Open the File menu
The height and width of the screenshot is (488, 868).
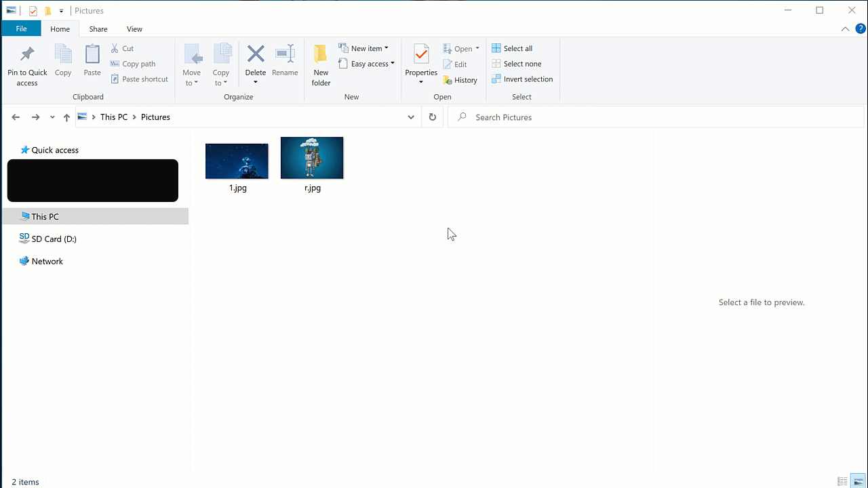point(21,29)
